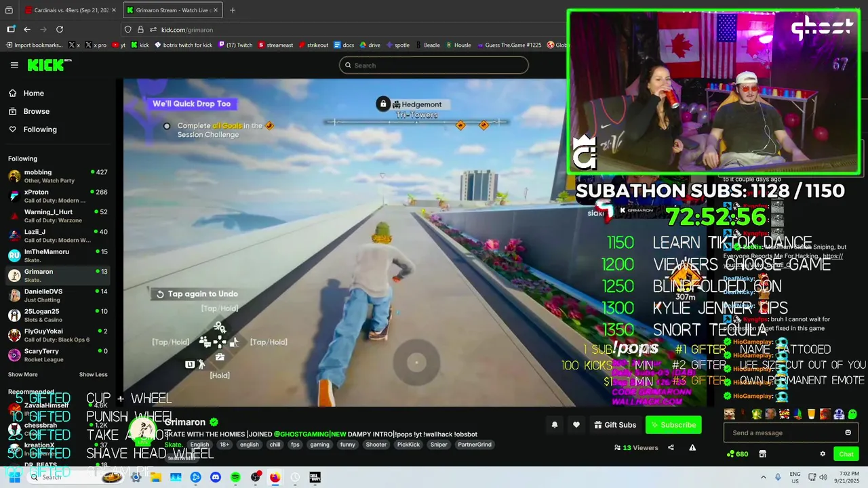Click the Shooter tag
The width and height of the screenshot is (868, 488).
(376, 445)
